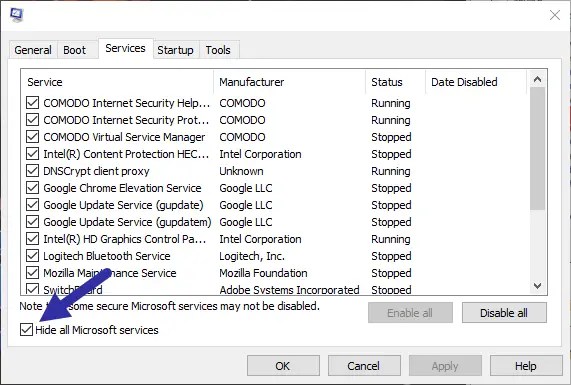The width and height of the screenshot is (571, 385).
Task: Click Running status of Intel HD Graphics row
Action: click(391, 239)
